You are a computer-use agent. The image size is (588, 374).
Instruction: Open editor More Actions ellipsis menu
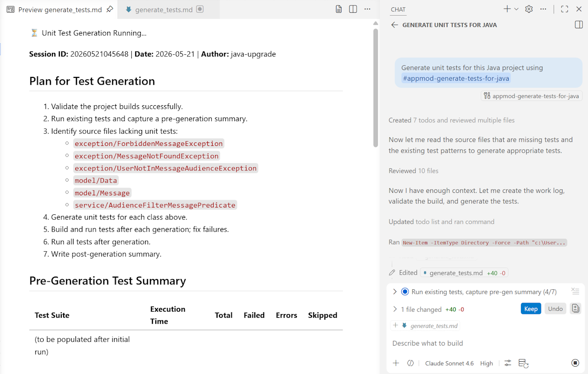pyautogui.click(x=367, y=9)
